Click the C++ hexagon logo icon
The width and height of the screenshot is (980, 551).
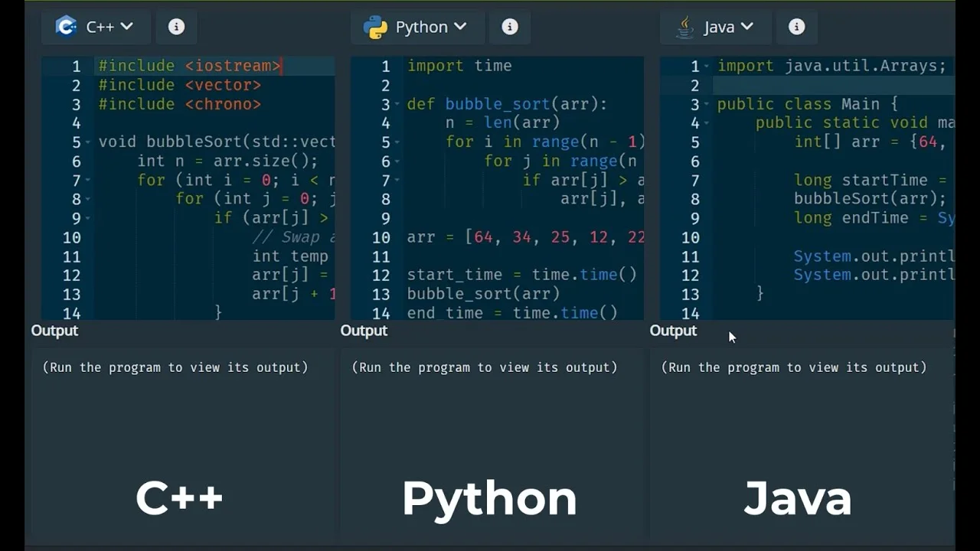67,27
